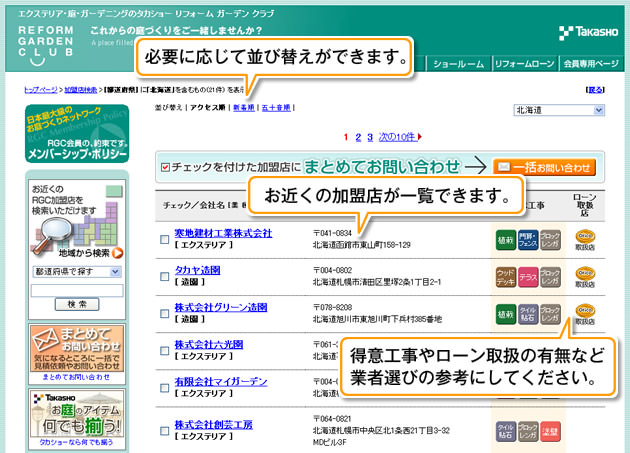Go to results page 2
This screenshot has width=630, height=453.
click(x=358, y=137)
